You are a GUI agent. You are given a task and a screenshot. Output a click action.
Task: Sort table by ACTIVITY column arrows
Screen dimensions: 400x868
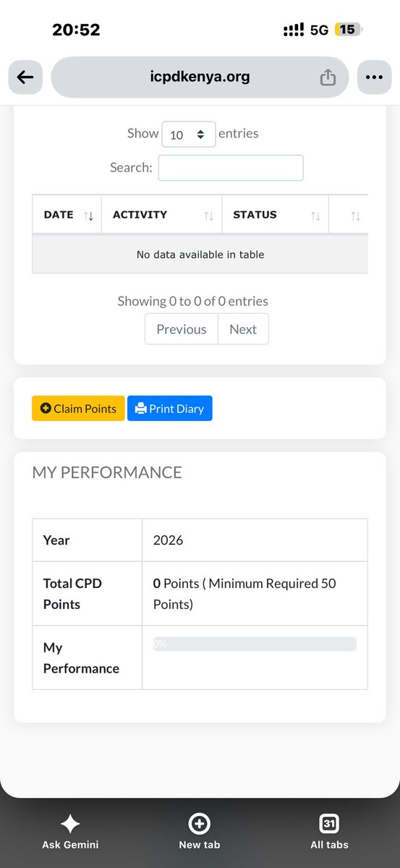click(208, 216)
